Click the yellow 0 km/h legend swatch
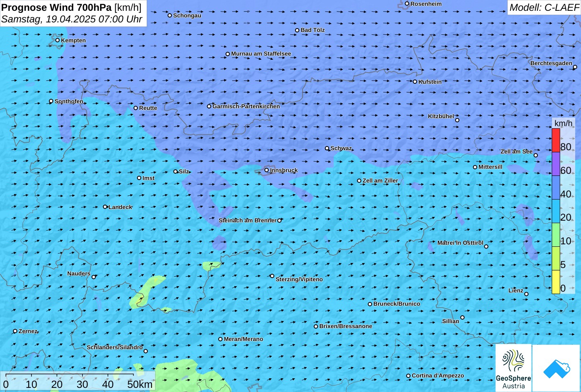Image resolution: width=581 pixels, height=392 pixels. click(x=556, y=282)
